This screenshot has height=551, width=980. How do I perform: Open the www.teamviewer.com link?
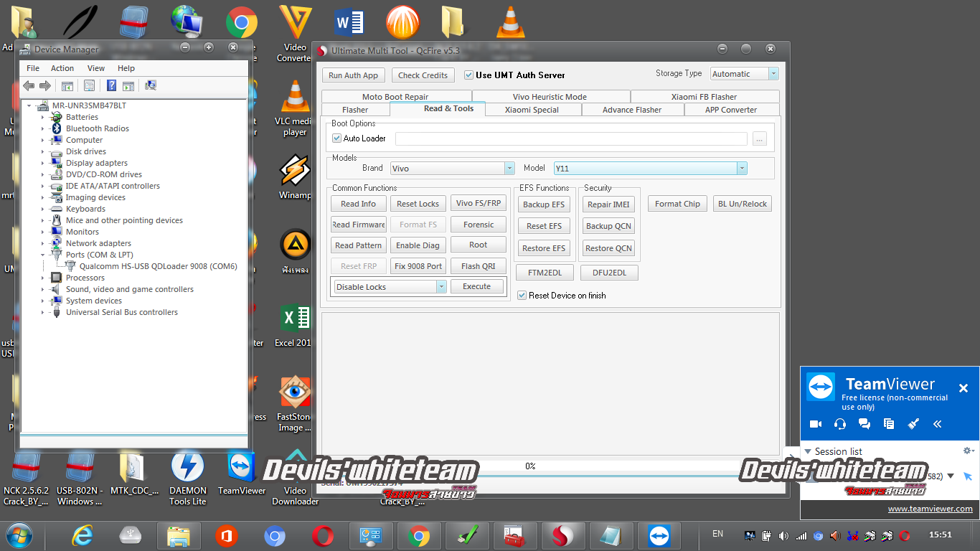[930, 509]
